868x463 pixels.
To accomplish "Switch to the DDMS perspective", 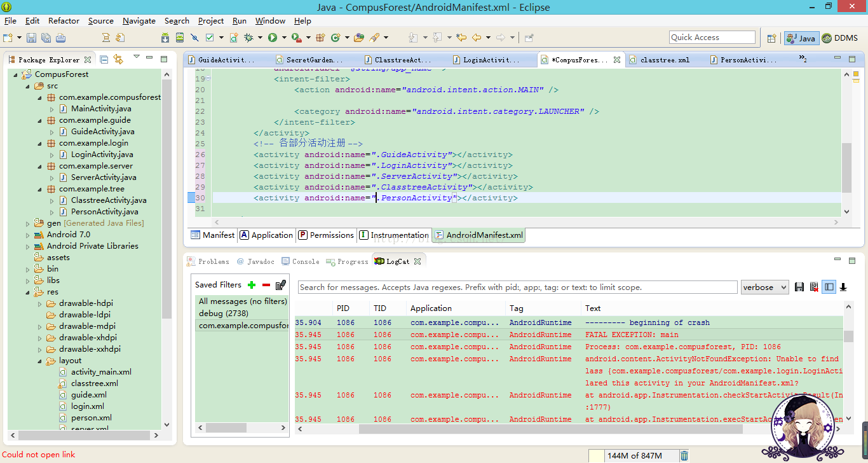I will coord(839,38).
